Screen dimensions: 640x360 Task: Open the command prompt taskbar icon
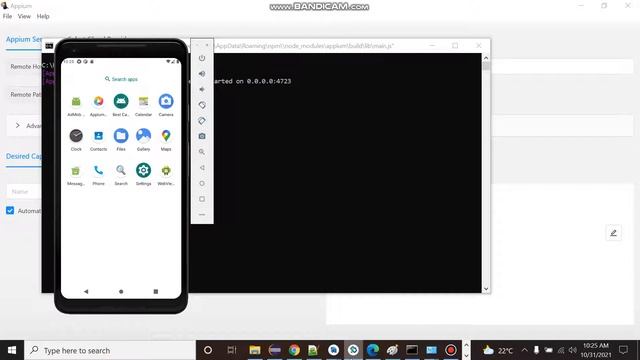coord(411,350)
